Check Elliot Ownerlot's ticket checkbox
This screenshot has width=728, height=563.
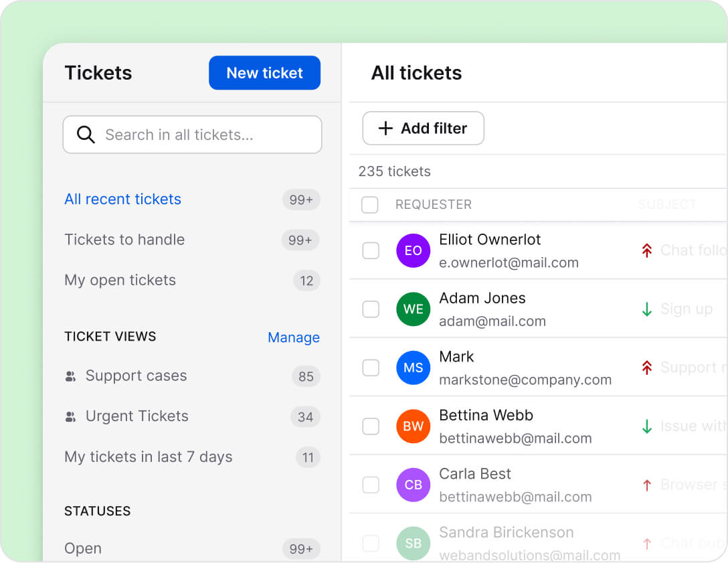(x=370, y=250)
